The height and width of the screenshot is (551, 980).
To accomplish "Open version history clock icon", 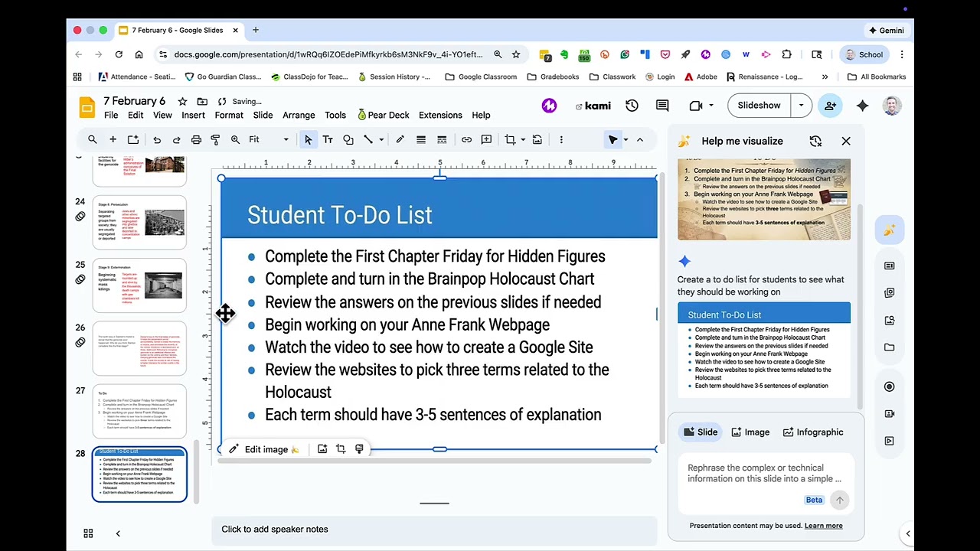I will 632,106.
